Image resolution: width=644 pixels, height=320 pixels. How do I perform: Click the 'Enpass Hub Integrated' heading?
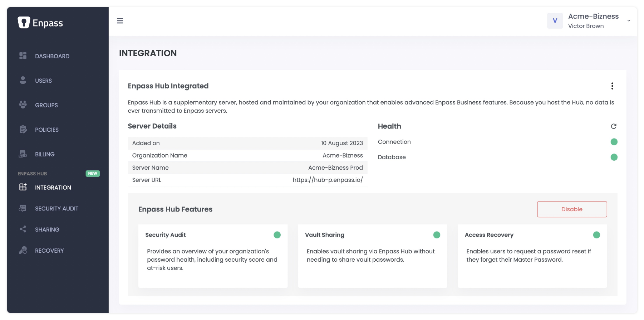(x=168, y=86)
